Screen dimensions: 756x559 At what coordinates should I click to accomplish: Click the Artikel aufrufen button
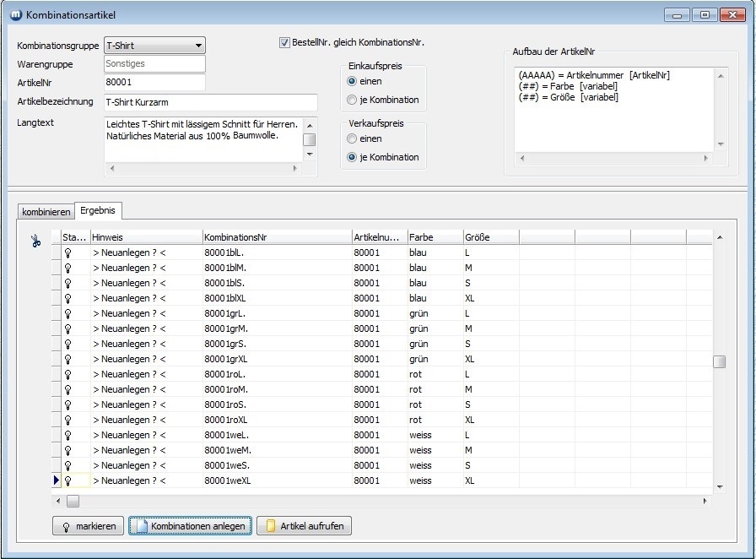tap(304, 526)
